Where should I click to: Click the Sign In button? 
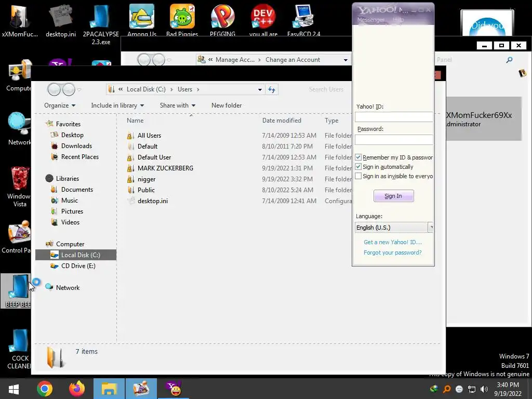click(x=394, y=196)
